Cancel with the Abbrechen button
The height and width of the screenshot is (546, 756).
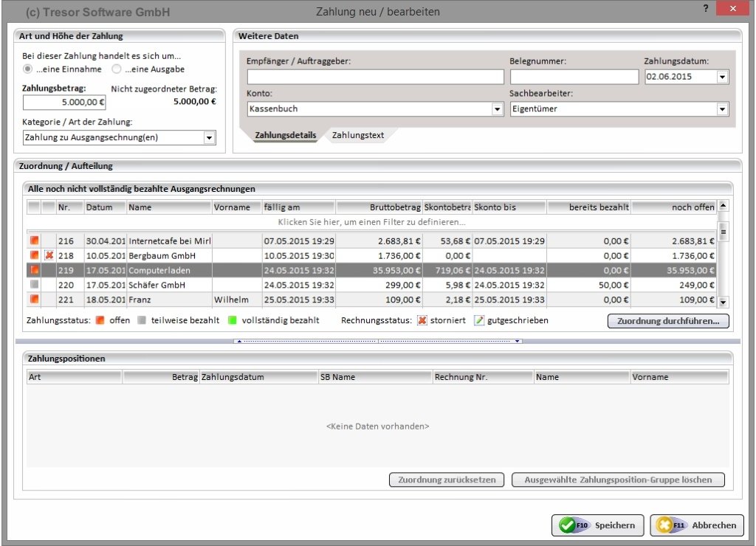point(697,525)
